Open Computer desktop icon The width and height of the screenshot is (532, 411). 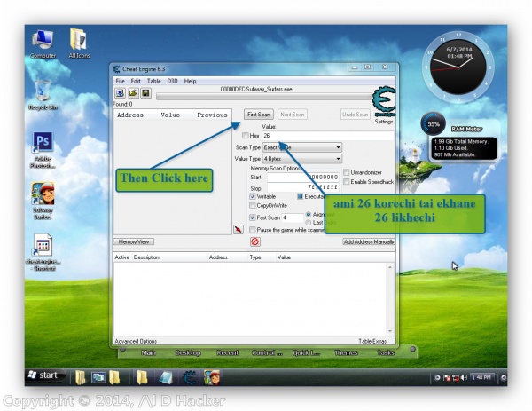pos(43,44)
